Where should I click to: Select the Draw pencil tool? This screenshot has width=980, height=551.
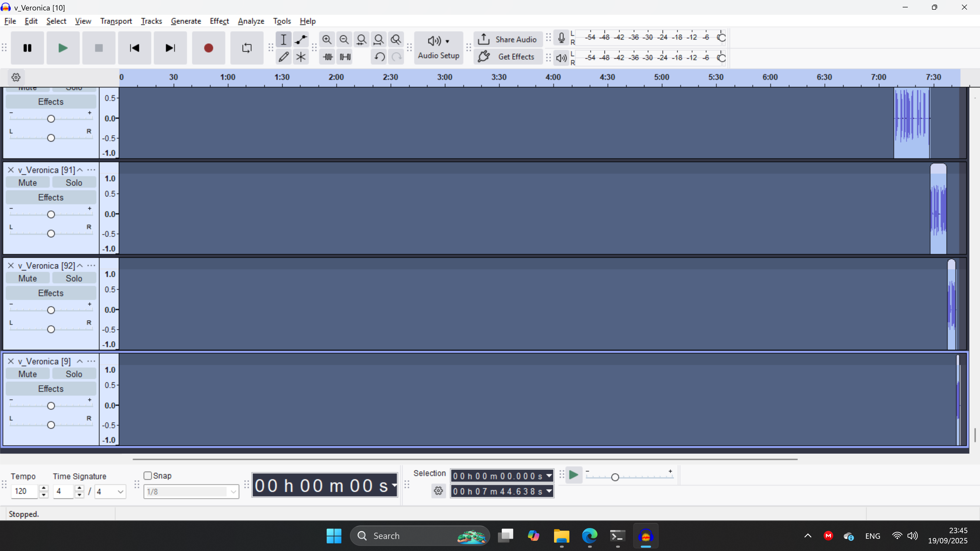[x=284, y=57]
